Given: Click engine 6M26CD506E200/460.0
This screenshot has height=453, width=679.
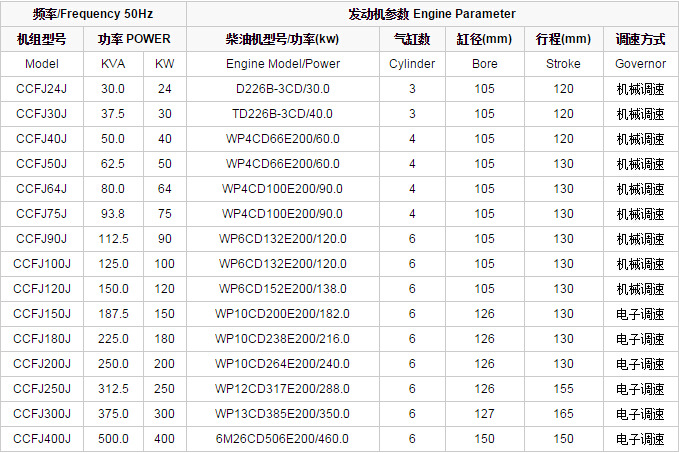Looking at the screenshot, I should [x=283, y=439].
